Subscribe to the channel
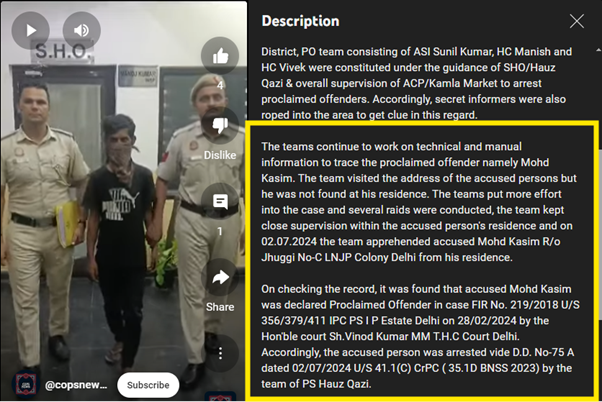The height and width of the screenshot is (402, 602). [148, 385]
